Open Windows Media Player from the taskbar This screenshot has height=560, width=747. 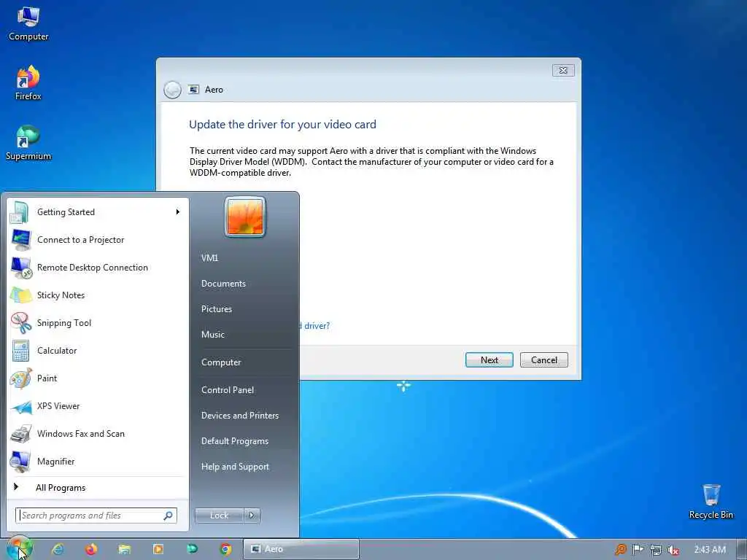tap(158, 549)
